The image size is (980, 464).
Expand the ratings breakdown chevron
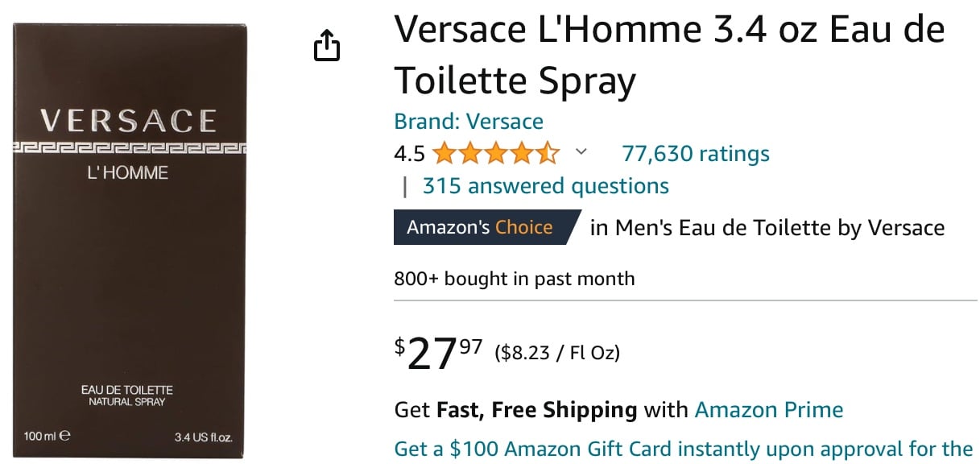point(581,151)
